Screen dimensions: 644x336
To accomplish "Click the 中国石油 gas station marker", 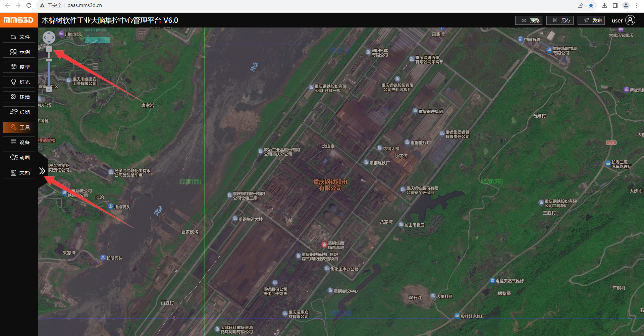I will tap(520, 39).
